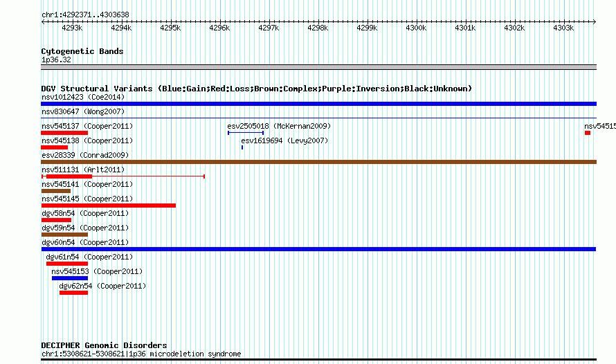Select the DECIPHER Genomic Disorders track title
The height and width of the screenshot is (364, 616).
(x=104, y=345)
